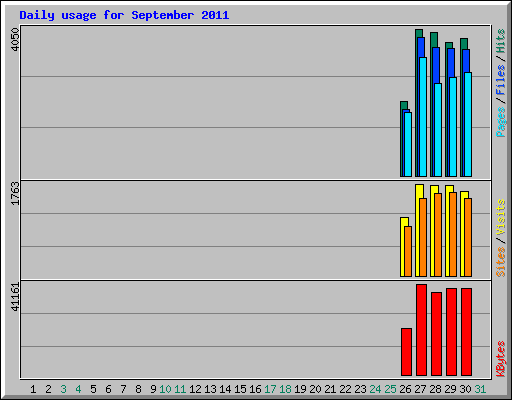Click day 29 on the x-axis

[450, 389]
